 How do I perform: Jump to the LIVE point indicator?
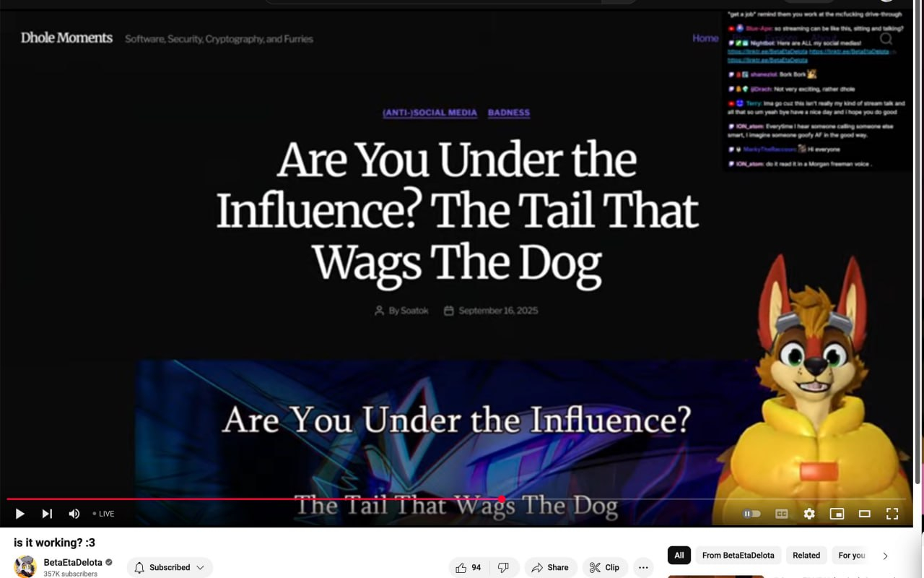(103, 514)
